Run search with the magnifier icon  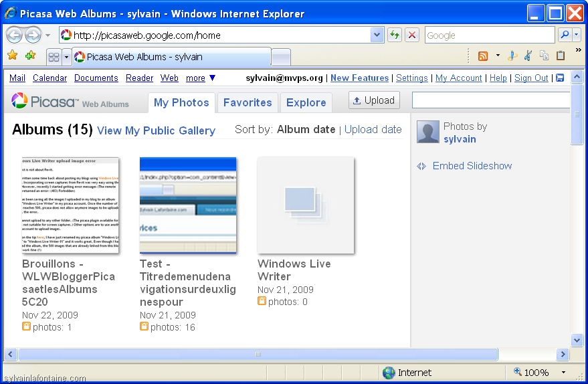pyautogui.click(x=565, y=35)
